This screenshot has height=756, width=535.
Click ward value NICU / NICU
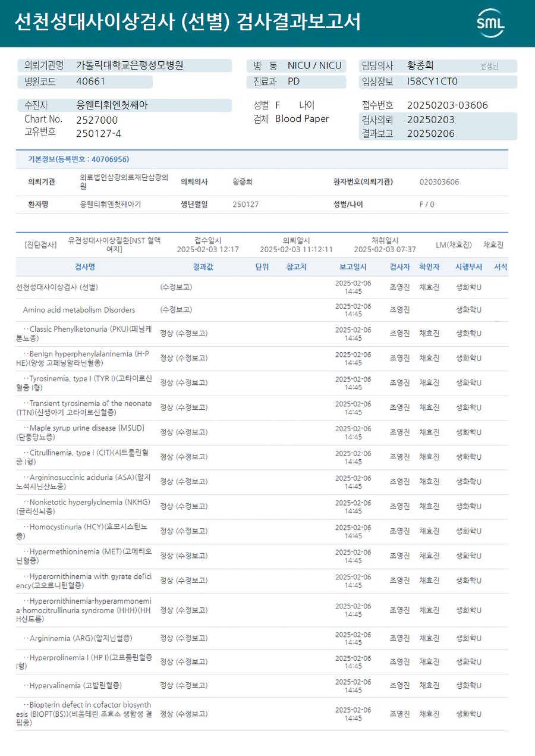coord(314,65)
